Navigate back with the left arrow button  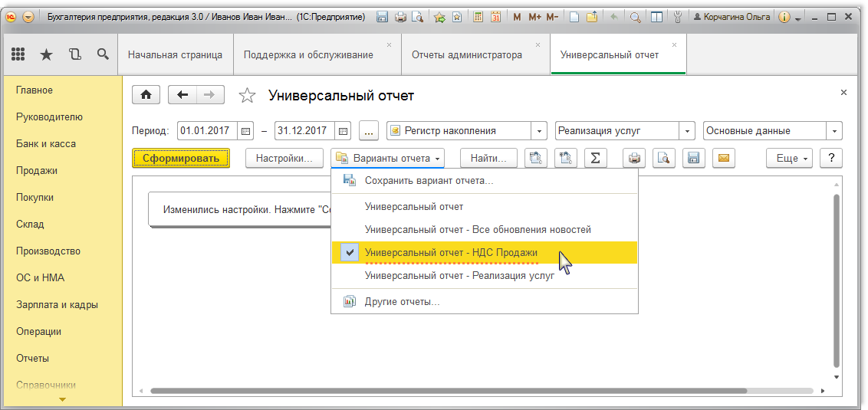pyautogui.click(x=182, y=95)
